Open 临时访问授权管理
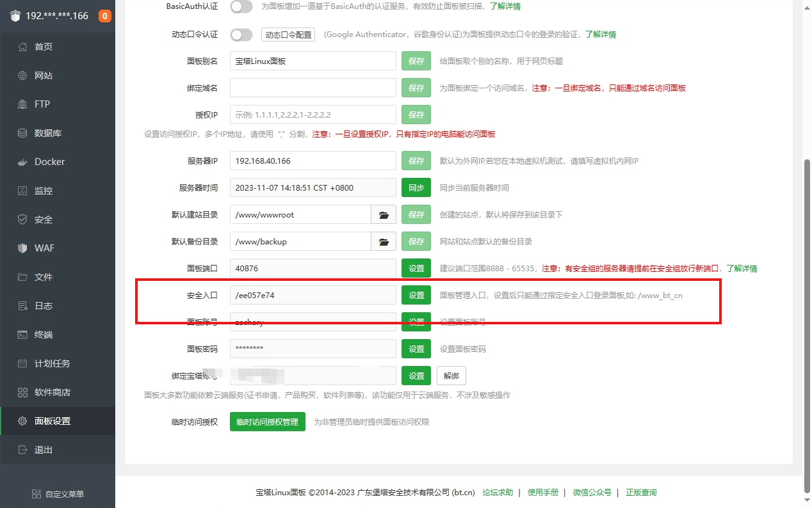This screenshot has width=812, height=508. tap(267, 422)
